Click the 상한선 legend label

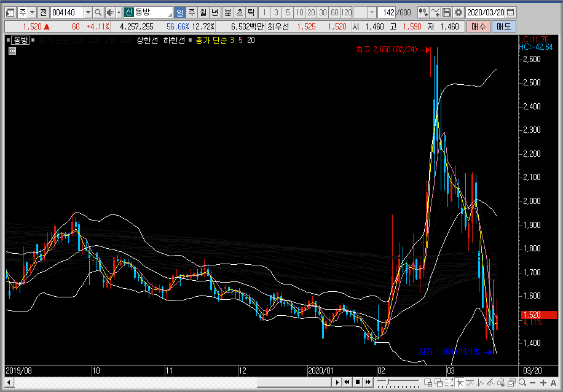[x=148, y=40]
